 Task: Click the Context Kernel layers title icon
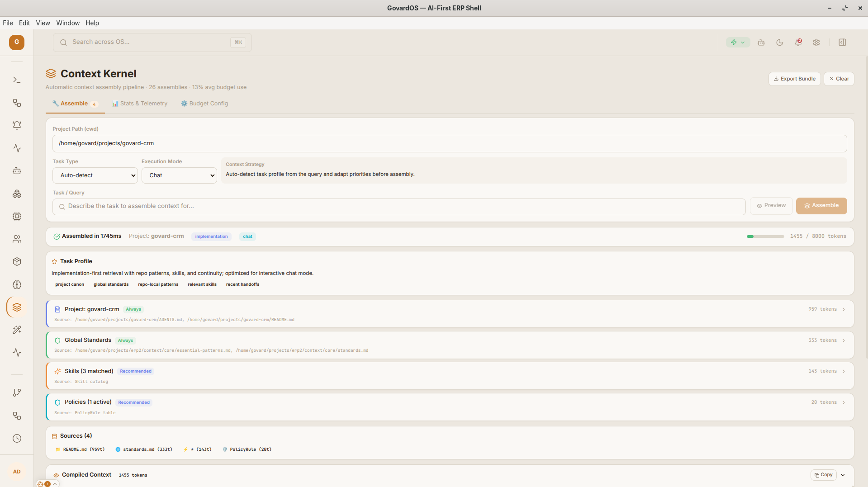click(x=51, y=74)
